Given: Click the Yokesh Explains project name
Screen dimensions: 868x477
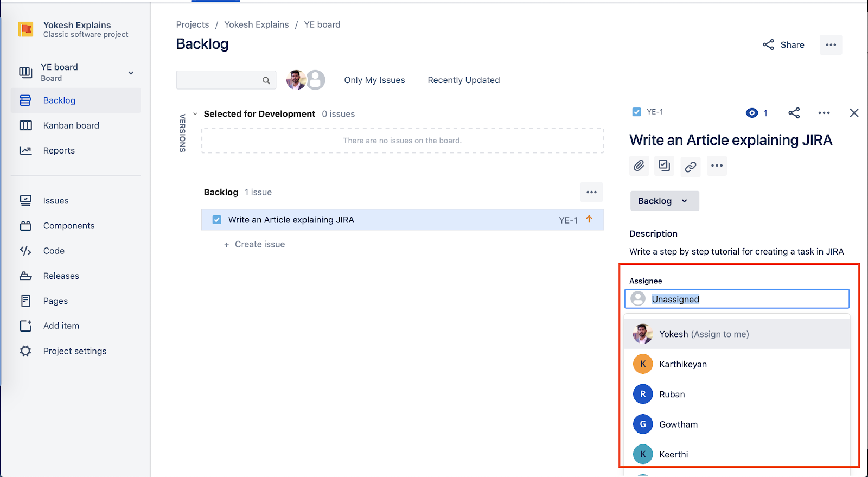Looking at the screenshot, I should (x=77, y=25).
